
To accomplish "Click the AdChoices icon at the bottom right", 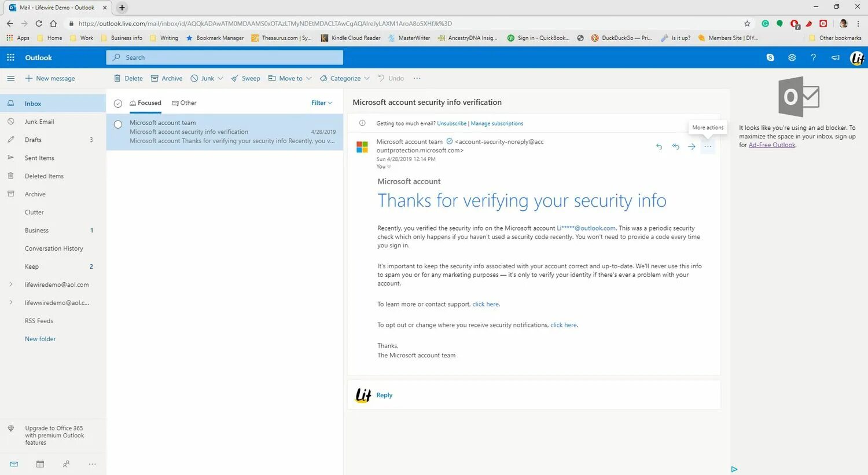I will (734, 469).
